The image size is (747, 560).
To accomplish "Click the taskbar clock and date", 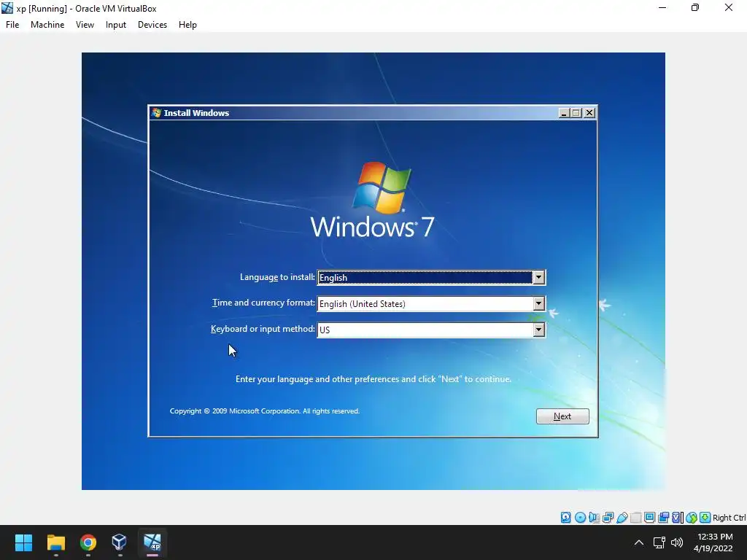I will click(713, 542).
